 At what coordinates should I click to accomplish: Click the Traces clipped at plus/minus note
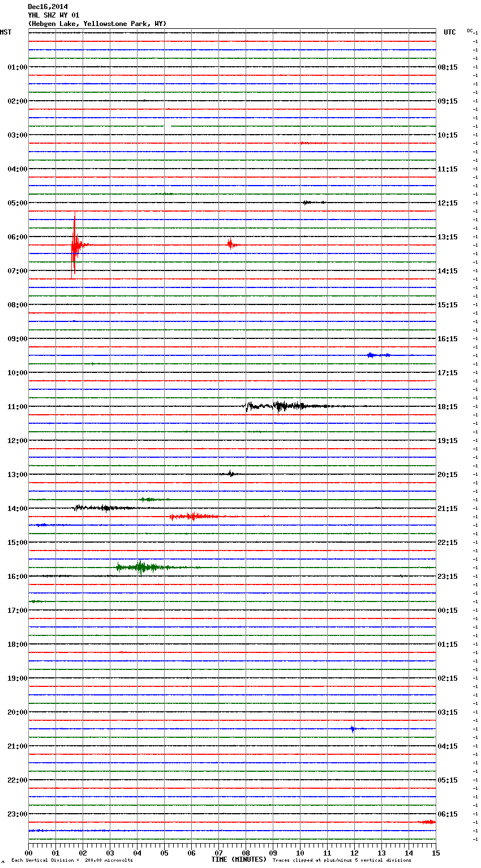pyautogui.click(x=342, y=861)
